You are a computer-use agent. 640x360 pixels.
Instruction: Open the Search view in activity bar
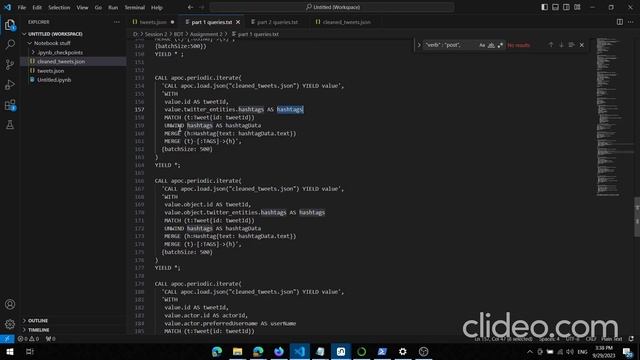10,44
